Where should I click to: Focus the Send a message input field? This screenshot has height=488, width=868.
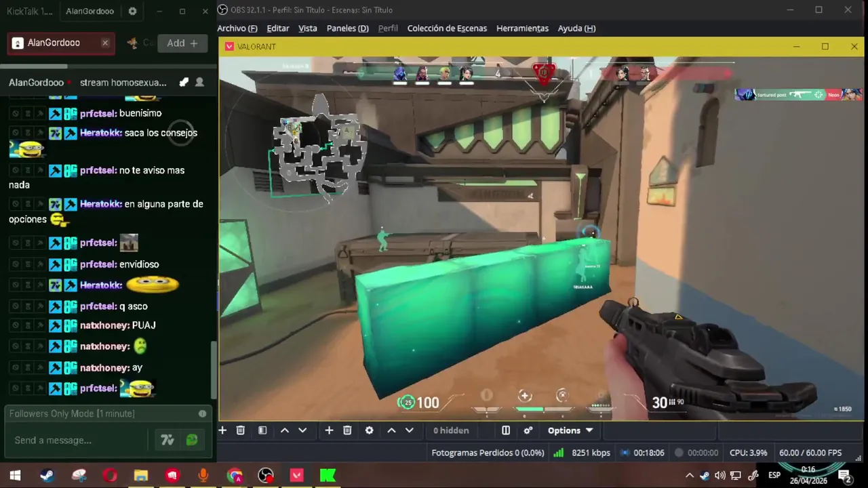point(77,440)
